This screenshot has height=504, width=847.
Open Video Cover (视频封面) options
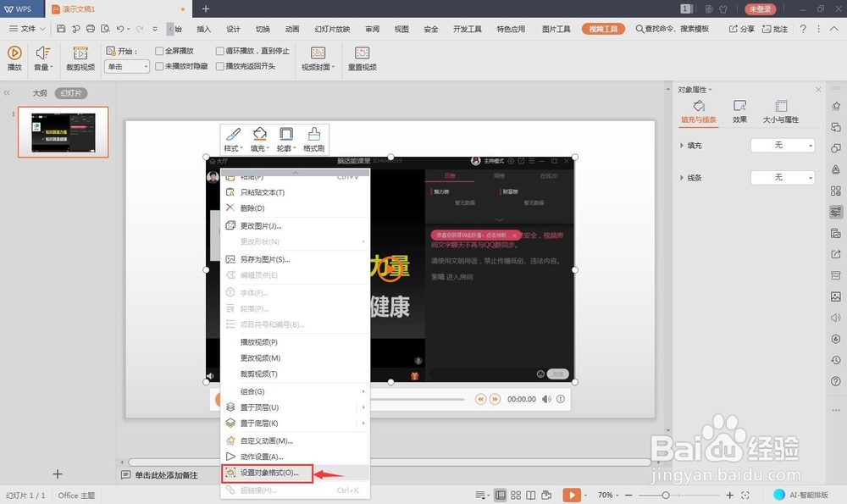[318, 58]
